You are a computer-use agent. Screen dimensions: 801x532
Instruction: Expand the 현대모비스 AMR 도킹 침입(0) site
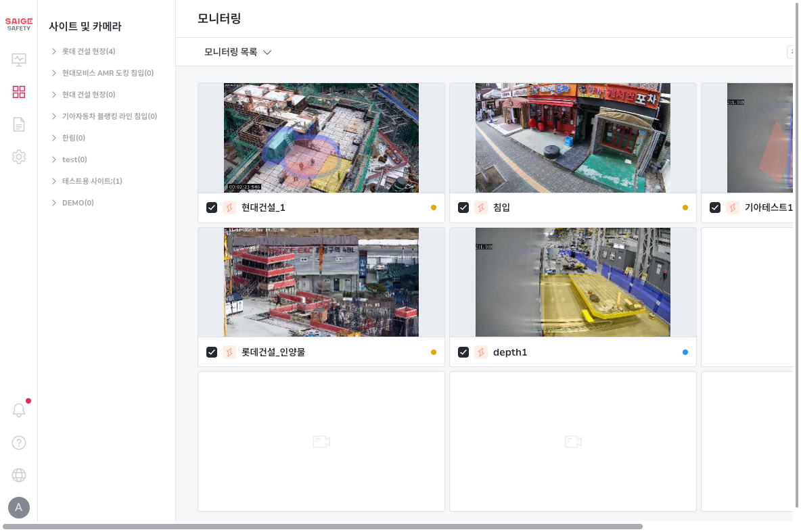54,73
